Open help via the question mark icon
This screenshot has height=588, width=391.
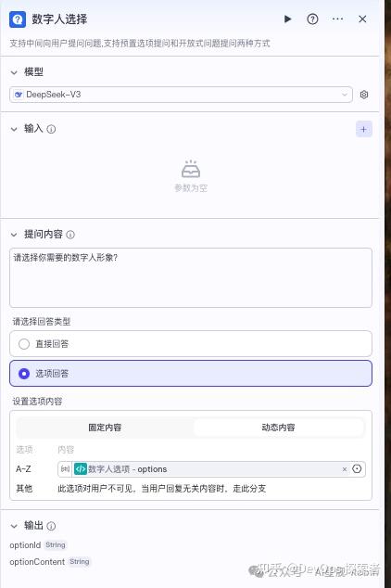tap(312, 19)
